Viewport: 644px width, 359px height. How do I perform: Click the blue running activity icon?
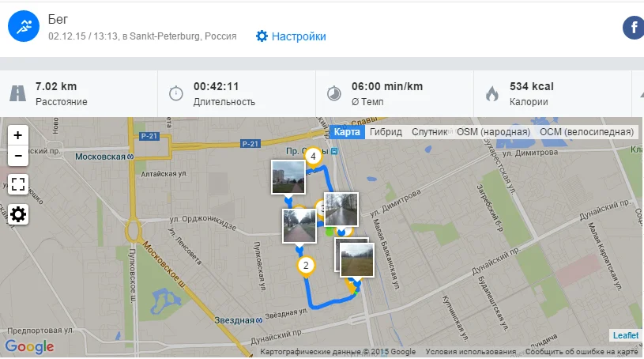[24, 26]
